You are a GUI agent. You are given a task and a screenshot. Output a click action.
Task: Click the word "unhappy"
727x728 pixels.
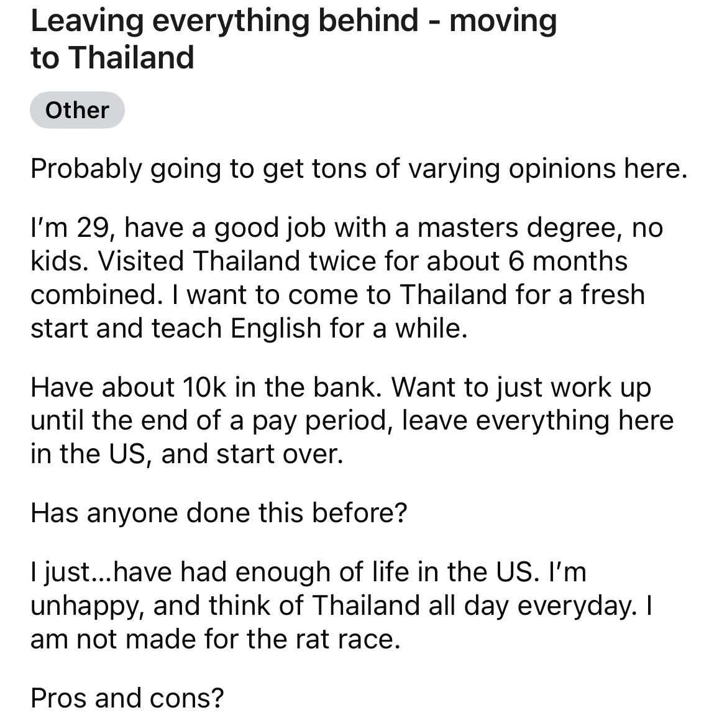tap(87, 606)
